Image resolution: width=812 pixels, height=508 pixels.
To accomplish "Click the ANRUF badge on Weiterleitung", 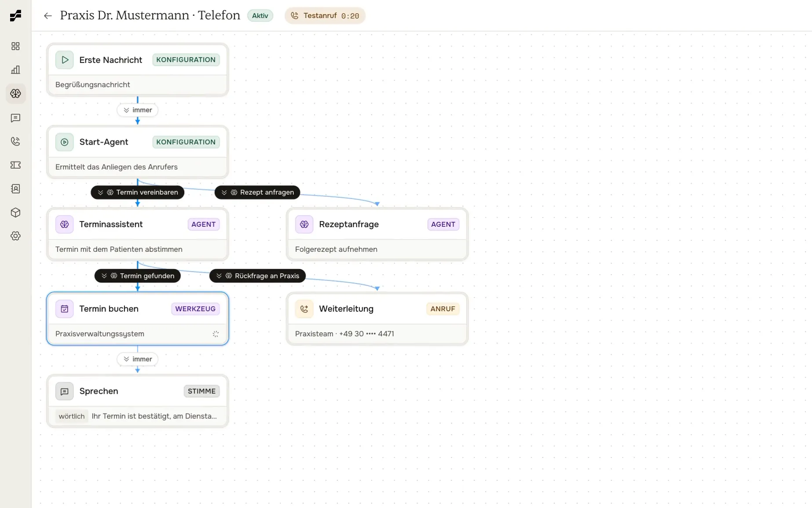I will 443,309.
